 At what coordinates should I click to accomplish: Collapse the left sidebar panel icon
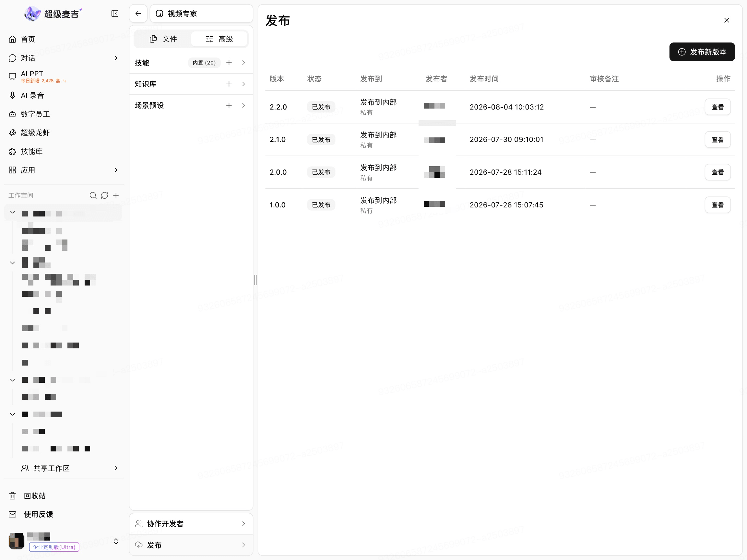pyautogui.click(x=115, y=14)
